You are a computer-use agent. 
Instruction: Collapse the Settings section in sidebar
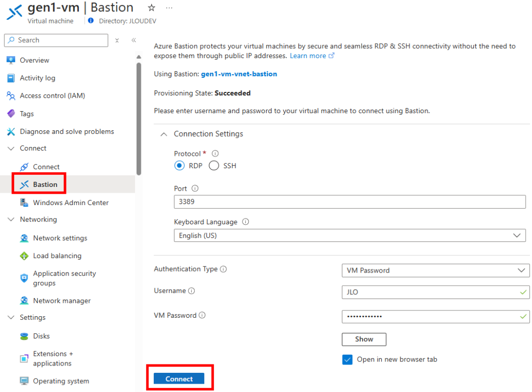11,317
